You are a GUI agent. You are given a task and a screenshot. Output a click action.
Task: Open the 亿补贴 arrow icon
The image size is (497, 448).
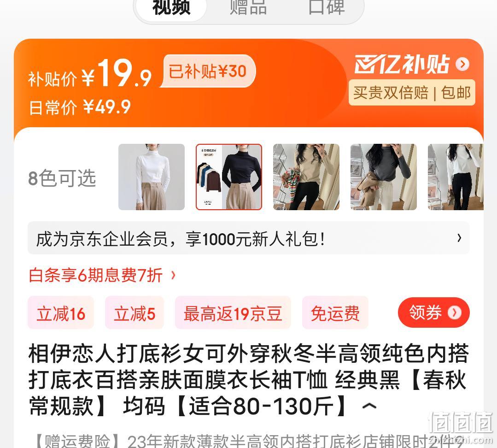[x=462, y=64]
